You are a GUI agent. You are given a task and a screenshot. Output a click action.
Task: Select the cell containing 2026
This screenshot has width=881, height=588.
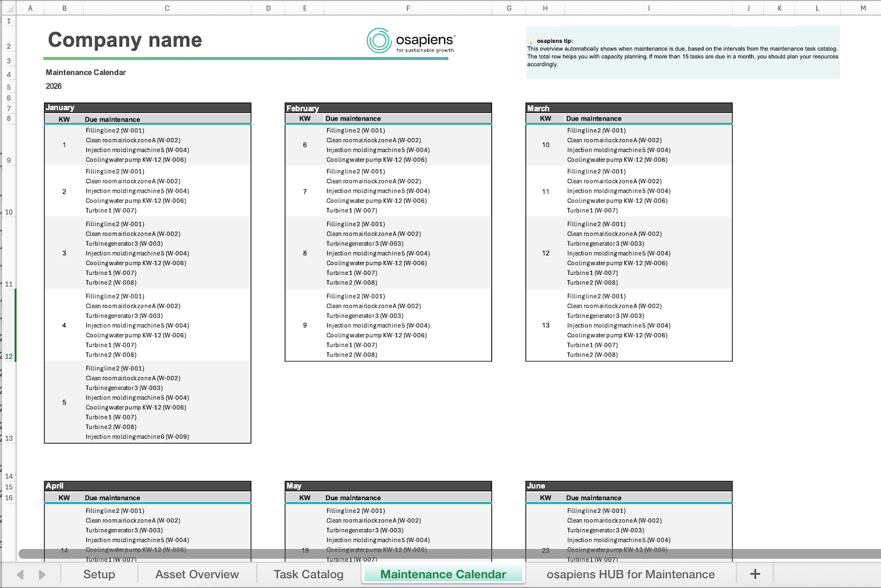point(53,86)
